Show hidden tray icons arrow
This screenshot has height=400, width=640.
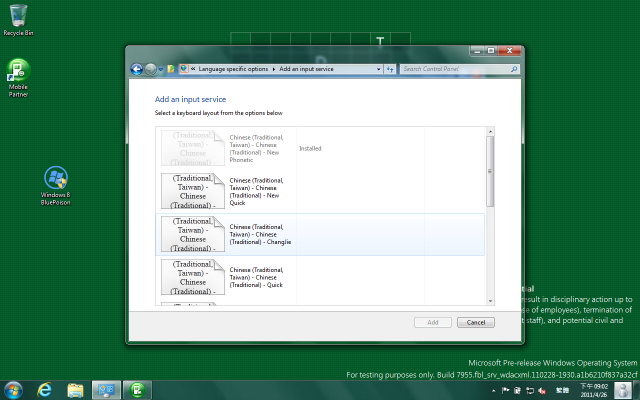[x=493, y=391]
